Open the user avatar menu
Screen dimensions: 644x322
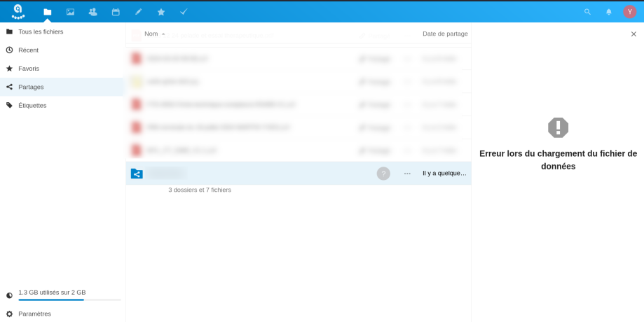click(x=629, y=12)
